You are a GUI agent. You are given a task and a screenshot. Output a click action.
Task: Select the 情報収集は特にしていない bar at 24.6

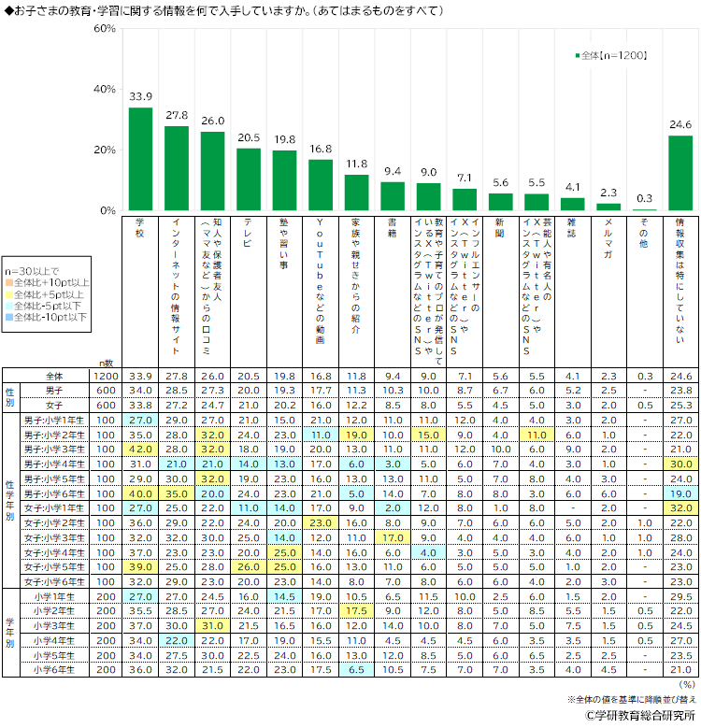680,173
